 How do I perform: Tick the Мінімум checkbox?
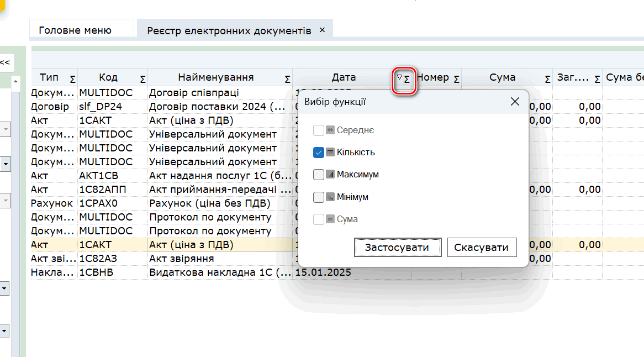point(318,197)
